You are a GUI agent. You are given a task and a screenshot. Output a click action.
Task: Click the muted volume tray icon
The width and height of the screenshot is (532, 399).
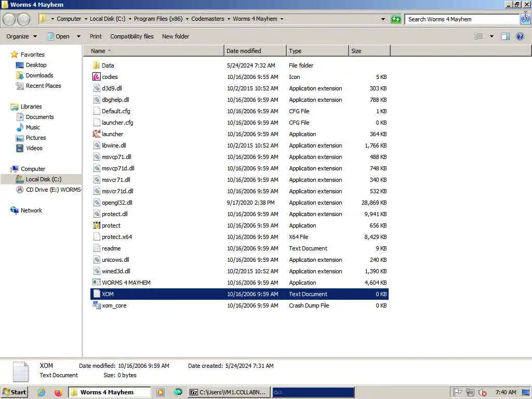(483, 393)
